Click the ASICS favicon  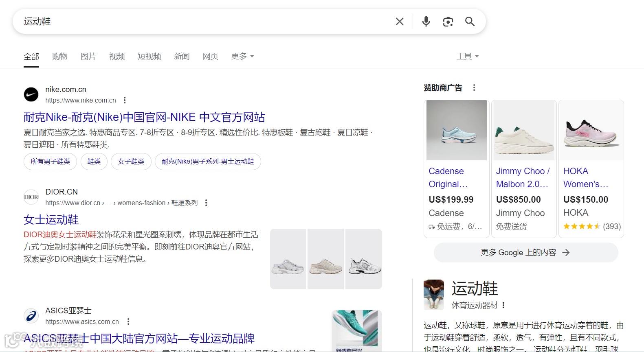[x=31, y=316]
